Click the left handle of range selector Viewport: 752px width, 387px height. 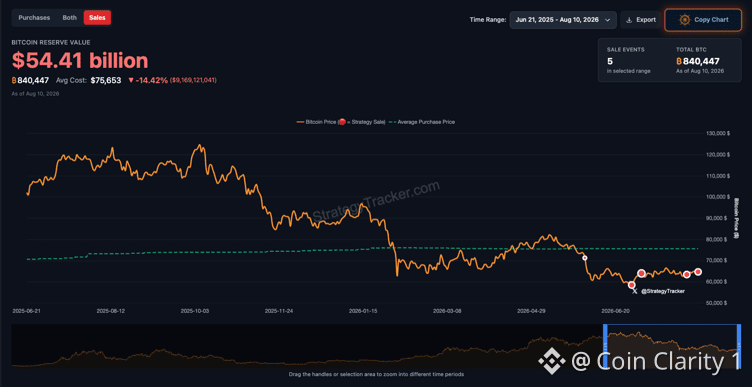coord(605,346)
